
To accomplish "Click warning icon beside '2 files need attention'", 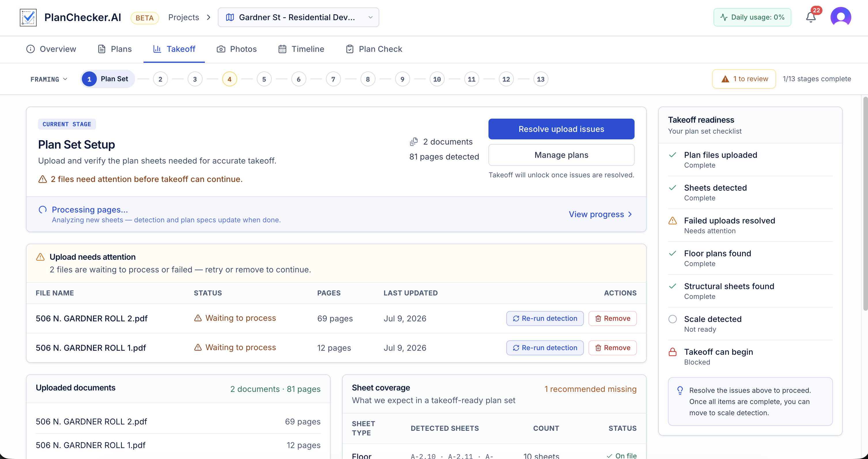I will point(42,179).
